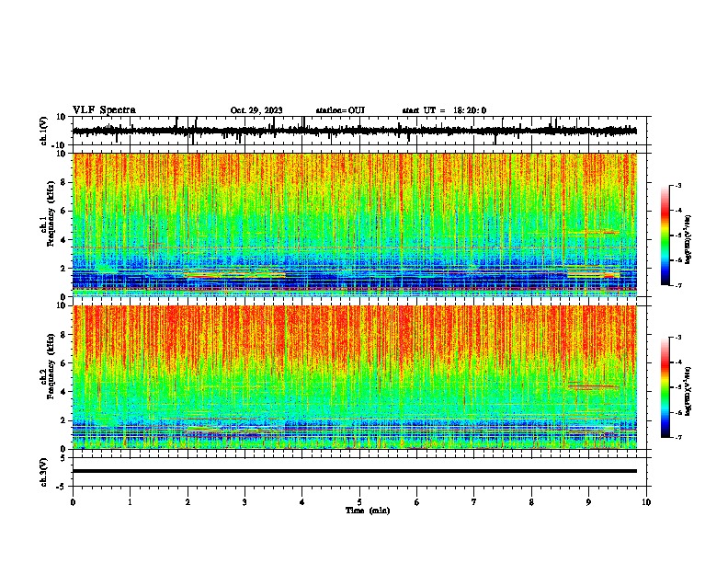Viewport: 728px width, 563px height.
Task: Click ch.2 colorbar "log(PSD)" unit label
Action: (688, 391)
